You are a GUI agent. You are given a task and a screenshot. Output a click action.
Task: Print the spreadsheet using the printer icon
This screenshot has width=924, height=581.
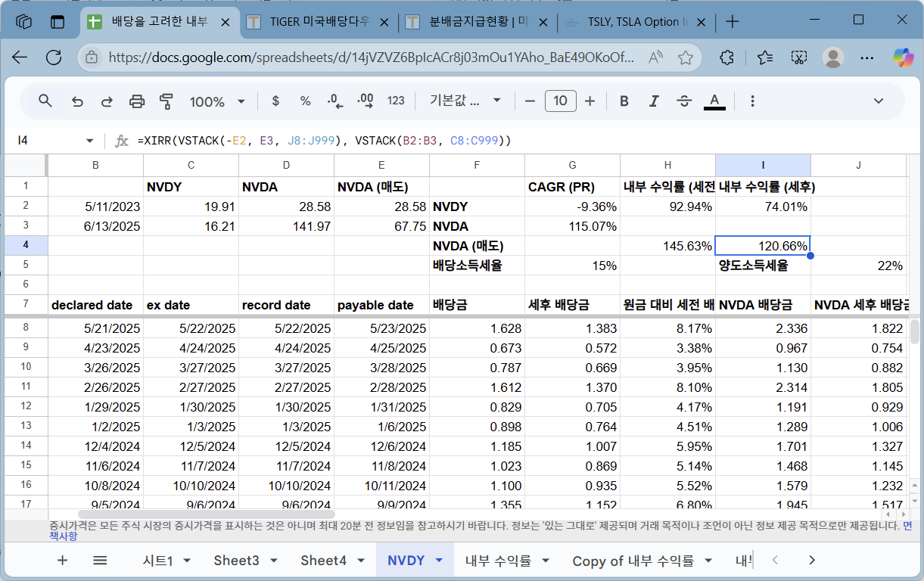pos(137,101)
